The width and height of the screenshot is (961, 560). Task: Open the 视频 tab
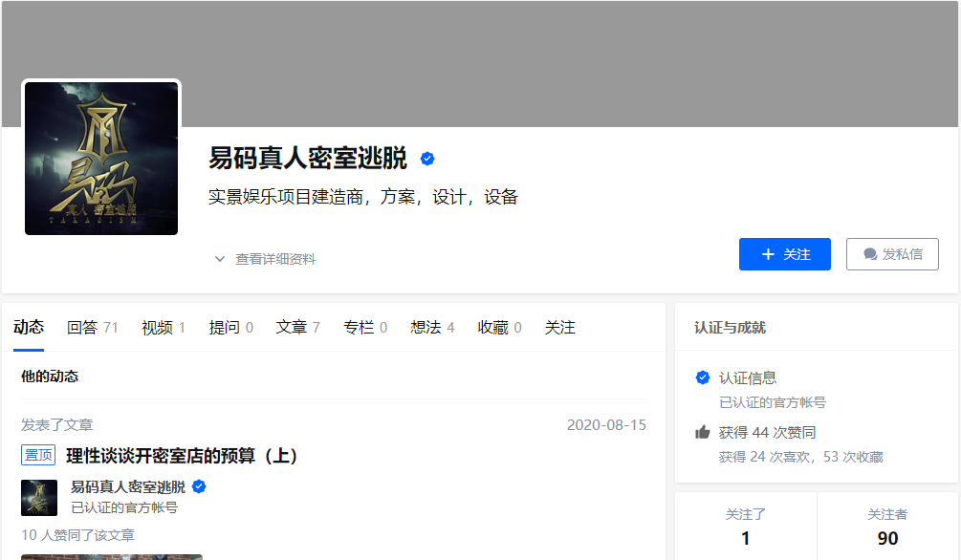(x=163, y=328)
